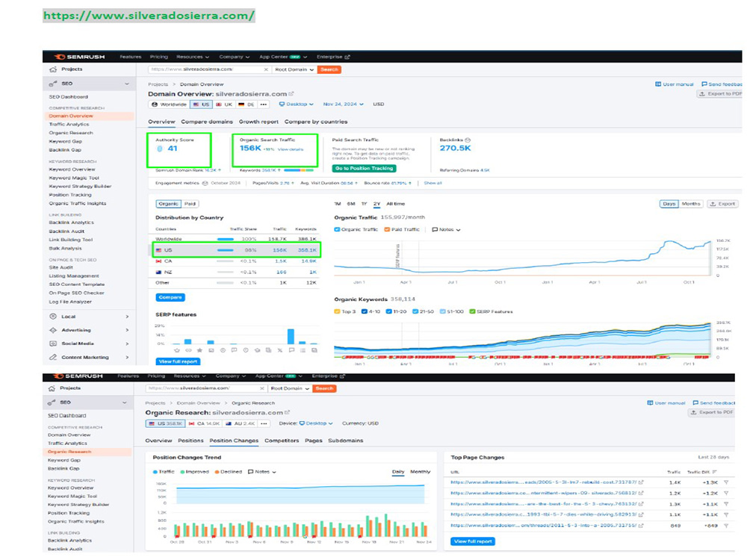747x560 pixels.
Task: Open Desktop device dropdown in Domain Overview
Action: coord(297,105)
